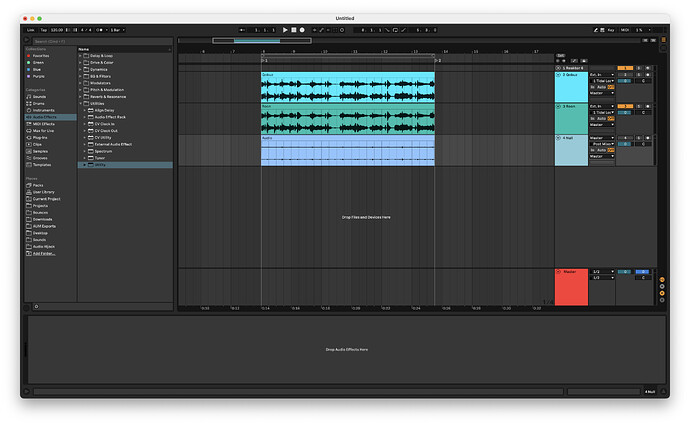Open track 2 Ext. In input dropdown
690x425 pixels.
pyautogui.click(x=602, y=75)
